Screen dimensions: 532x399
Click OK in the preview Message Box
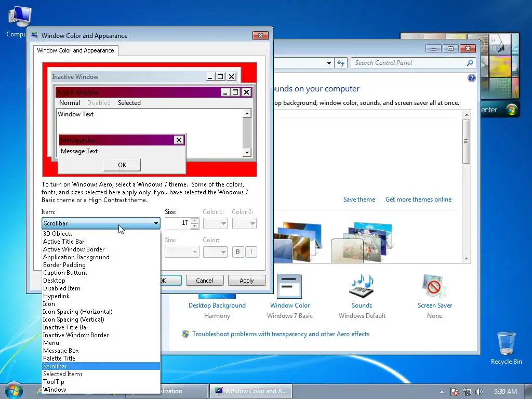tap(122, 165)
